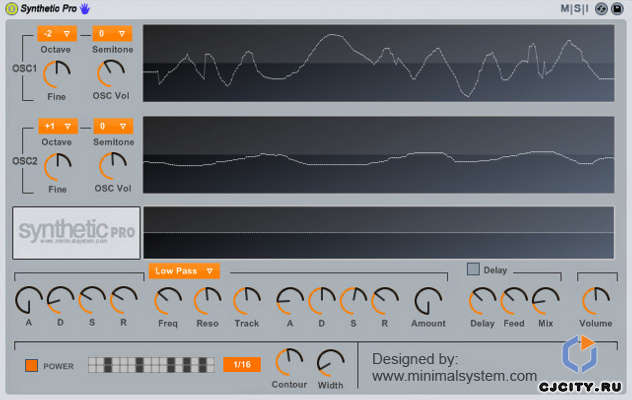
Task: Click the POWER label text
Action: click(x=58, y=366)
